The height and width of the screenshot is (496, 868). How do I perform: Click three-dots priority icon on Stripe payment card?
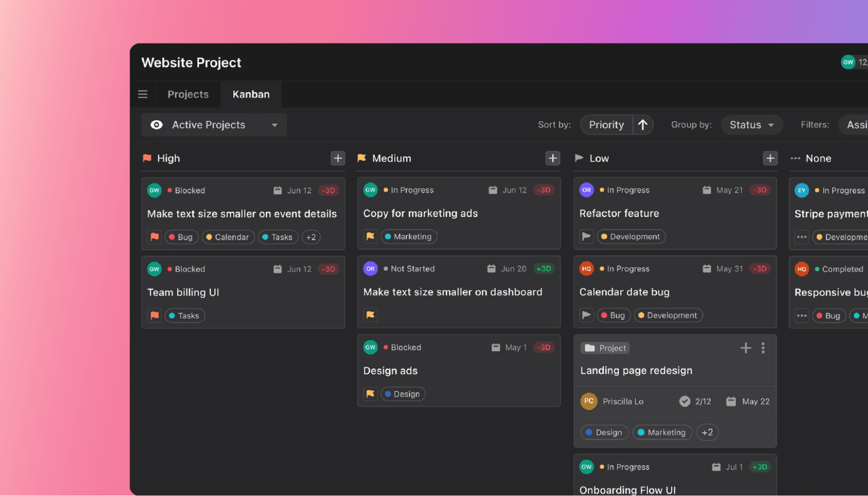[x=802, y=237]
